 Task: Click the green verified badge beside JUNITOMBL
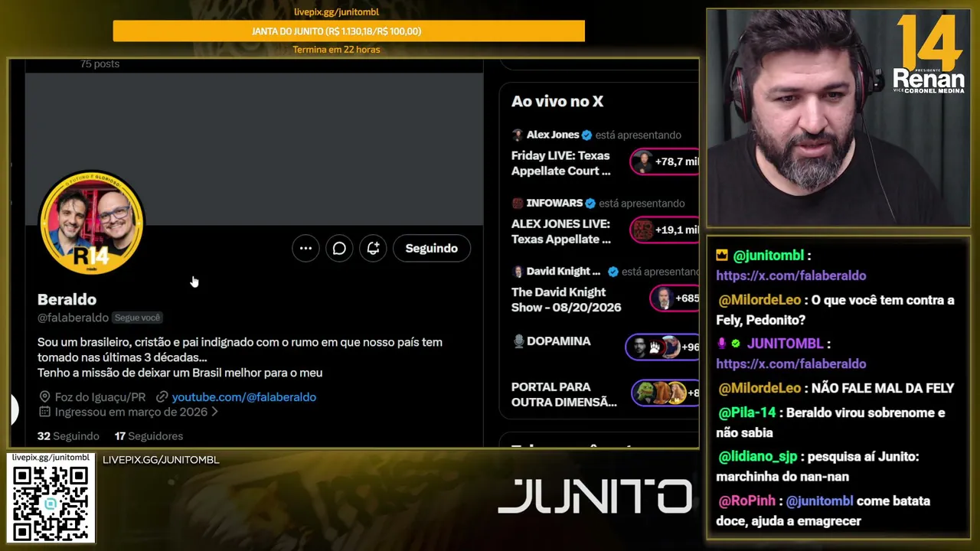(736, 344)
